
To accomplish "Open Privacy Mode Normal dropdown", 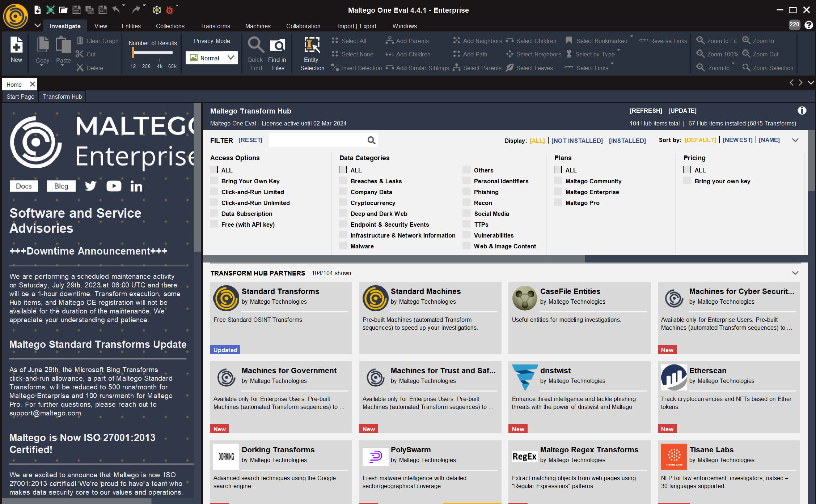I will [x=212, y=58].
